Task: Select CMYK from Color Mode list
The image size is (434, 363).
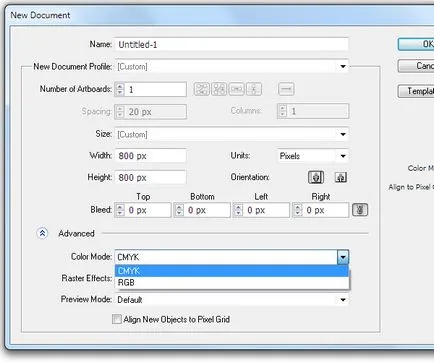Action: [232, 271]
